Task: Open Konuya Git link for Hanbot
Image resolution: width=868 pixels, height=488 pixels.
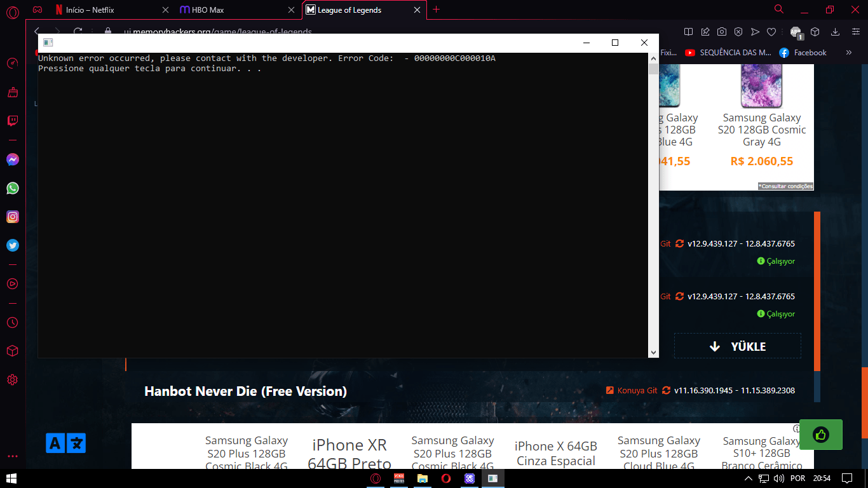Action: [632, 391]
